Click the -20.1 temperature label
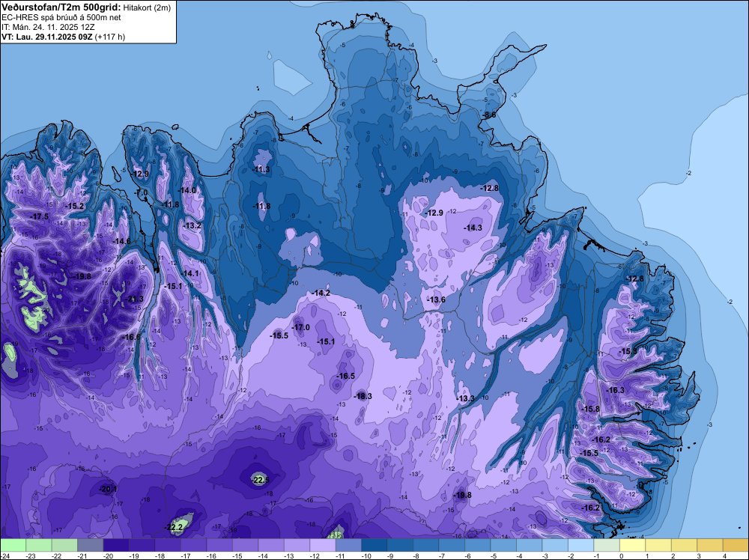The image size is (749, 560). click(108, 489)
